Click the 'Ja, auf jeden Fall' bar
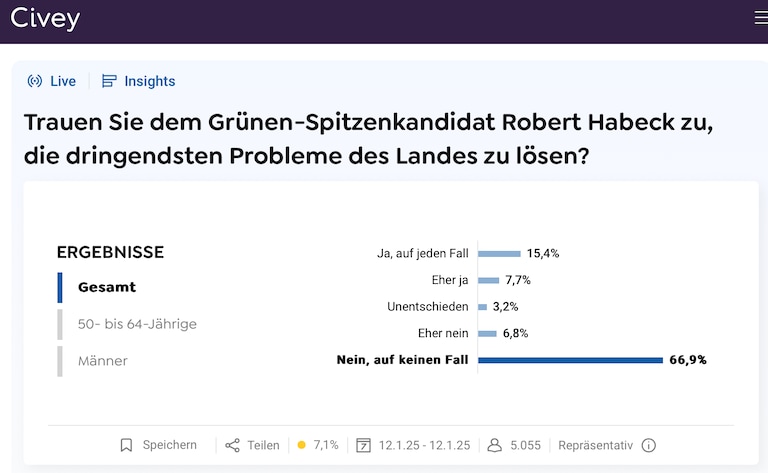Image resolution: width=768 pixels, height=473 pixels. (500, 254)
